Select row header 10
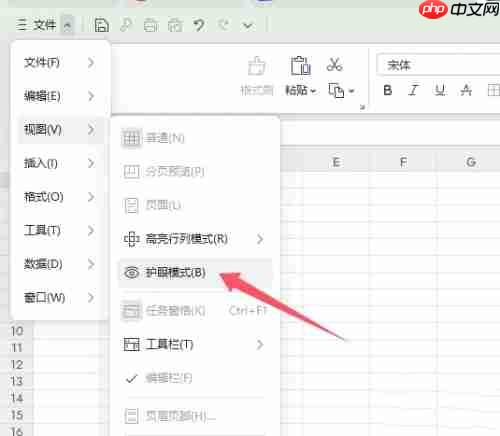Screen dimensions: 500x436 tap(17, 331)
